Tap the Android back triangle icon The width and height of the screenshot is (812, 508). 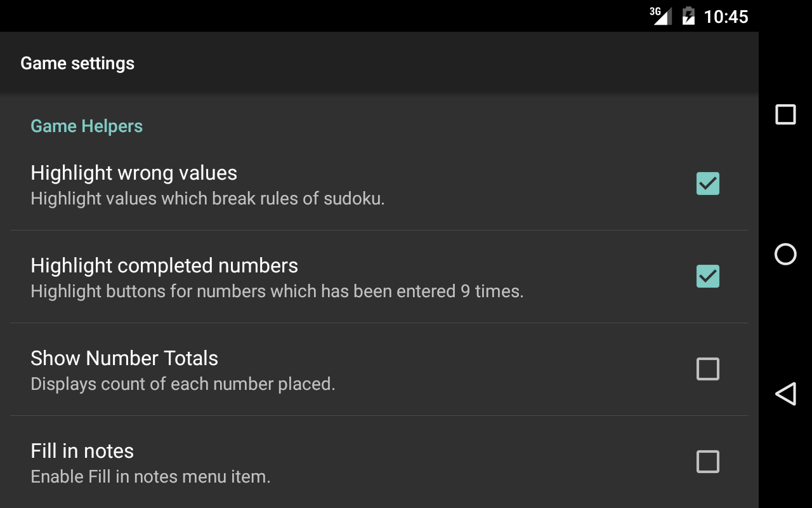pyautogui.click(x=785, y=394)
